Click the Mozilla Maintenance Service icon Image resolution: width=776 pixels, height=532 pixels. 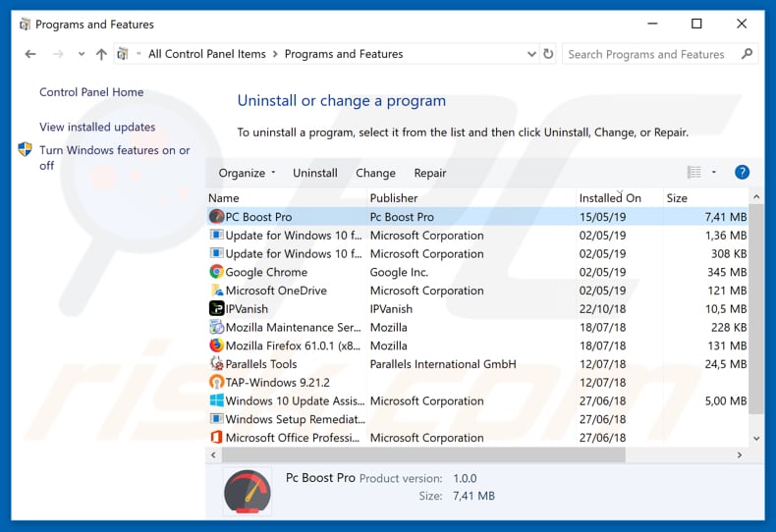(217, 327)
